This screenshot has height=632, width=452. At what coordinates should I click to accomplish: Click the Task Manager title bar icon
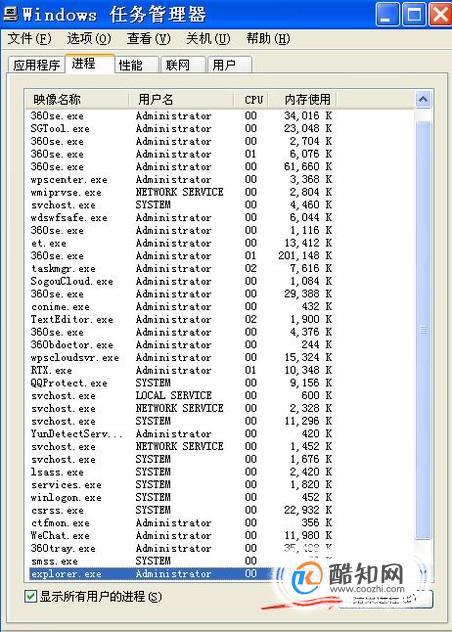10,13
